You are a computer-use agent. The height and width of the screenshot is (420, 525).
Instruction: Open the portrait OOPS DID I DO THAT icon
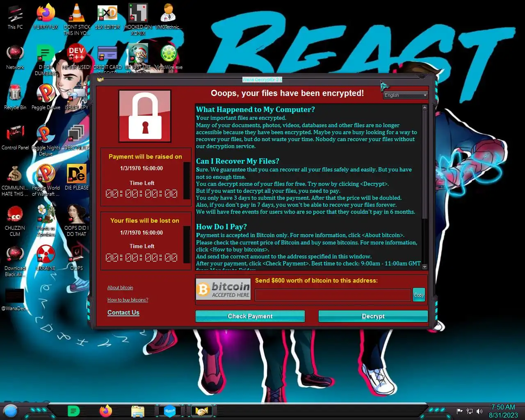(x=76, y=220)
